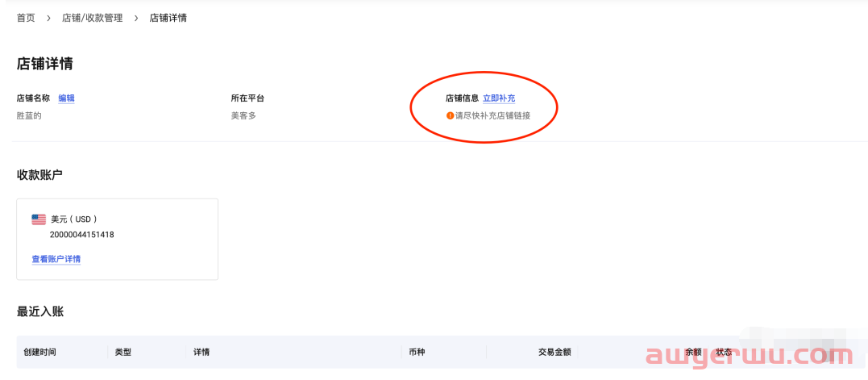Click 立即补充 store info link
This screenshot has height=380, width=868.
[499, 98]
